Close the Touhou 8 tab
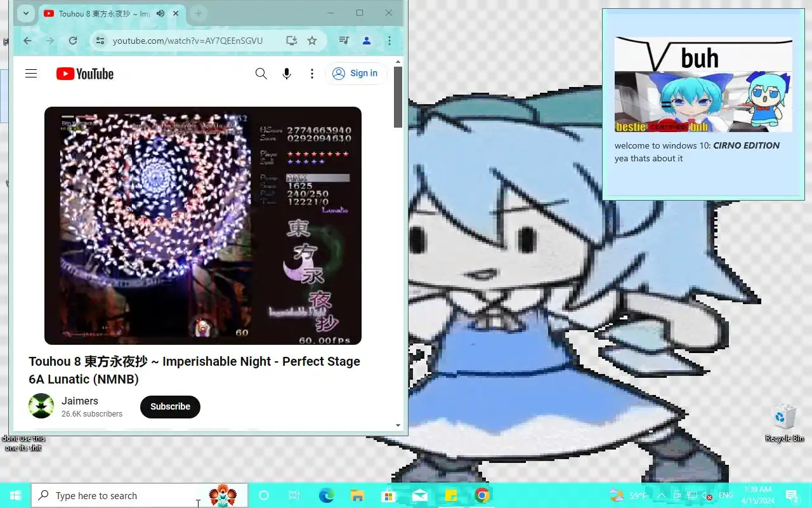812x508 pixels. [176, 13]
